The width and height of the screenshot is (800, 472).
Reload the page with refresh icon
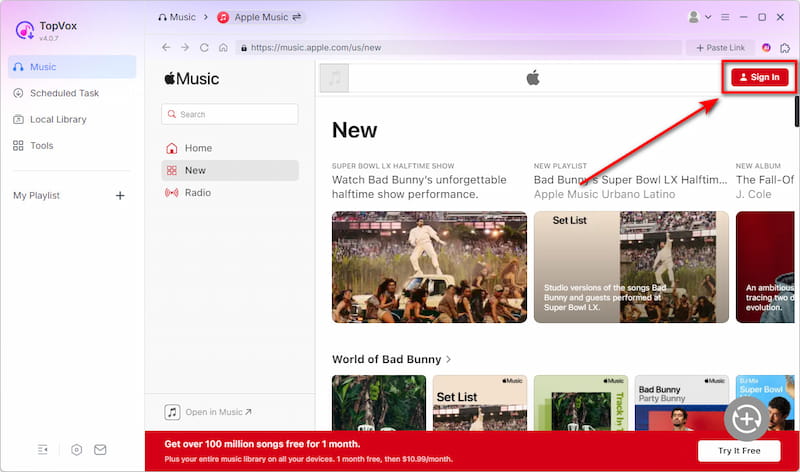pyautogui.click(x=204, y=47)
